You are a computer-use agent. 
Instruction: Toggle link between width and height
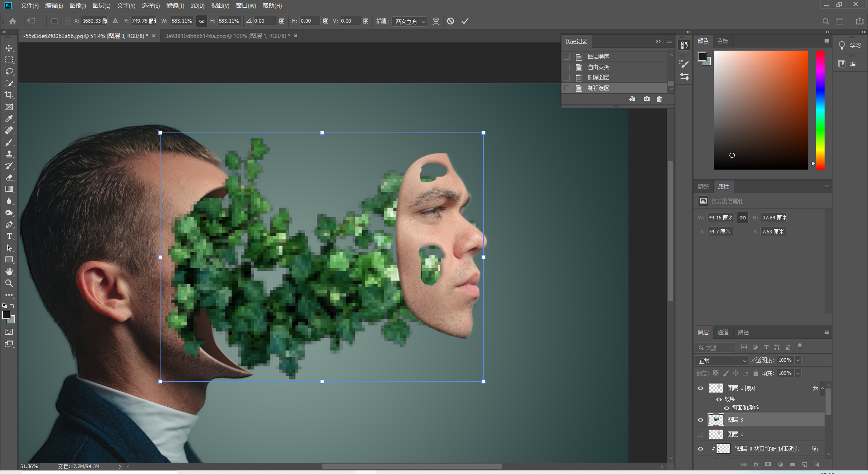click(x=202, y=21)
